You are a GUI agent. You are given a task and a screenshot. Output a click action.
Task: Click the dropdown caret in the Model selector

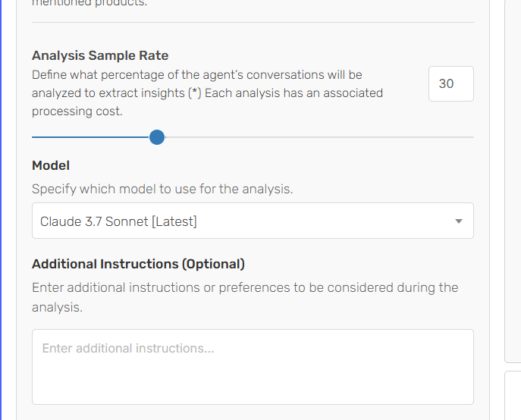[459, 221]
